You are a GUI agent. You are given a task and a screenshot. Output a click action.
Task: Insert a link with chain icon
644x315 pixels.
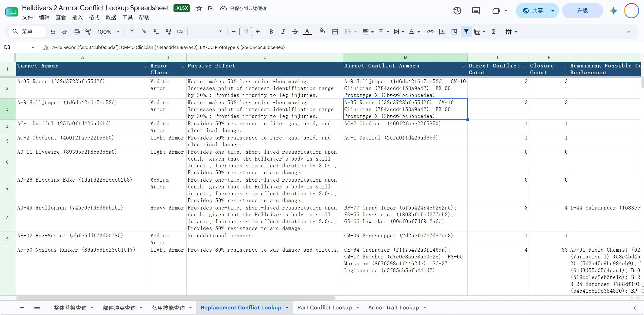[x=430, y=32]
